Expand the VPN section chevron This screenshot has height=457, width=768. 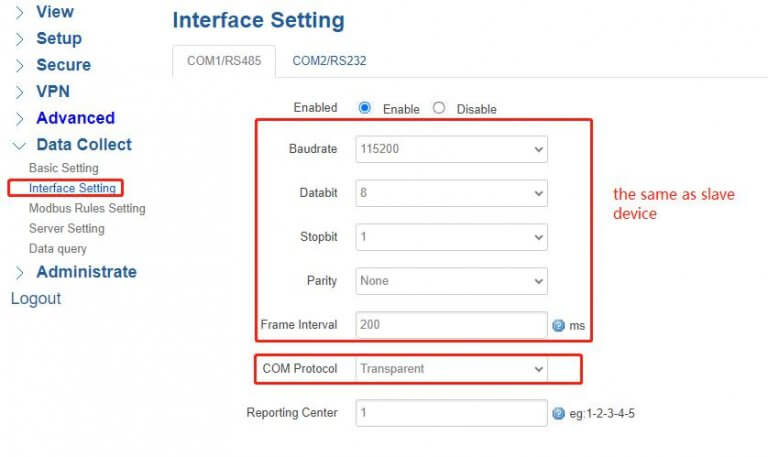19,92
